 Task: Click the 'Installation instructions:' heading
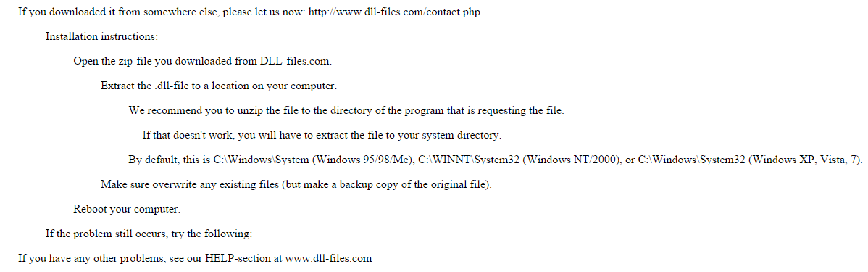[x=102, y=36]
